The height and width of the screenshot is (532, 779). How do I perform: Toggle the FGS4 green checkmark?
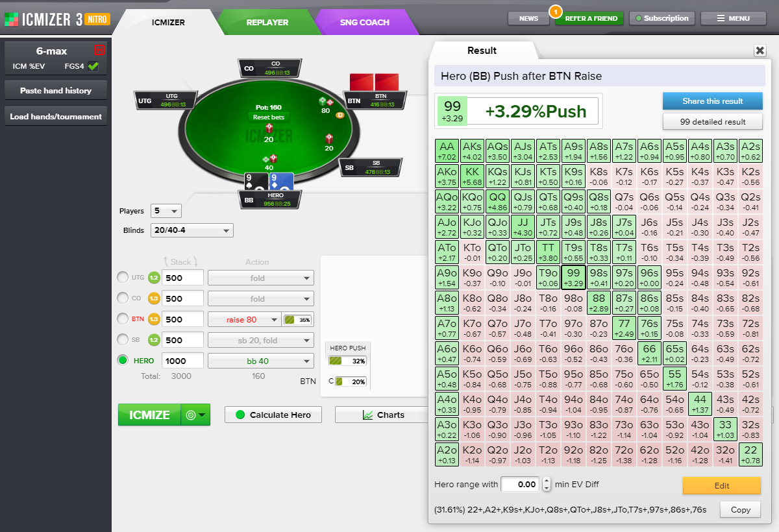93,66
